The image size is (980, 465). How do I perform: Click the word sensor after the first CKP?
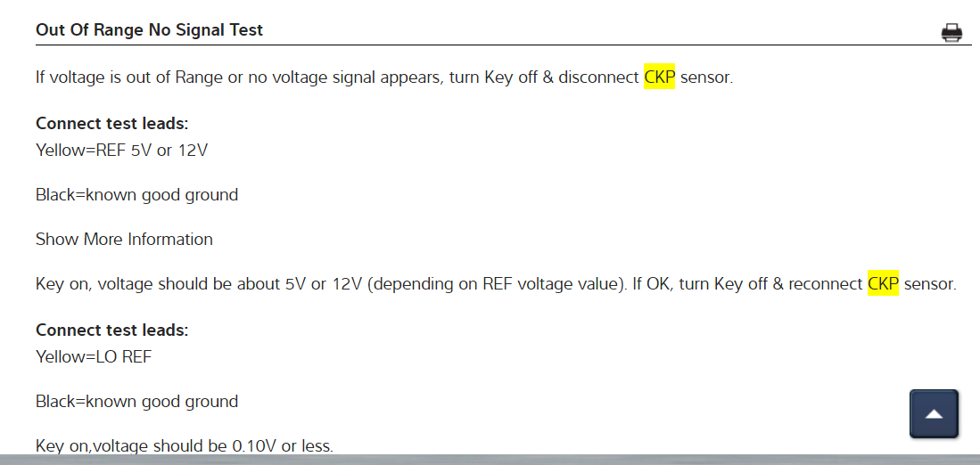[706, 77]
